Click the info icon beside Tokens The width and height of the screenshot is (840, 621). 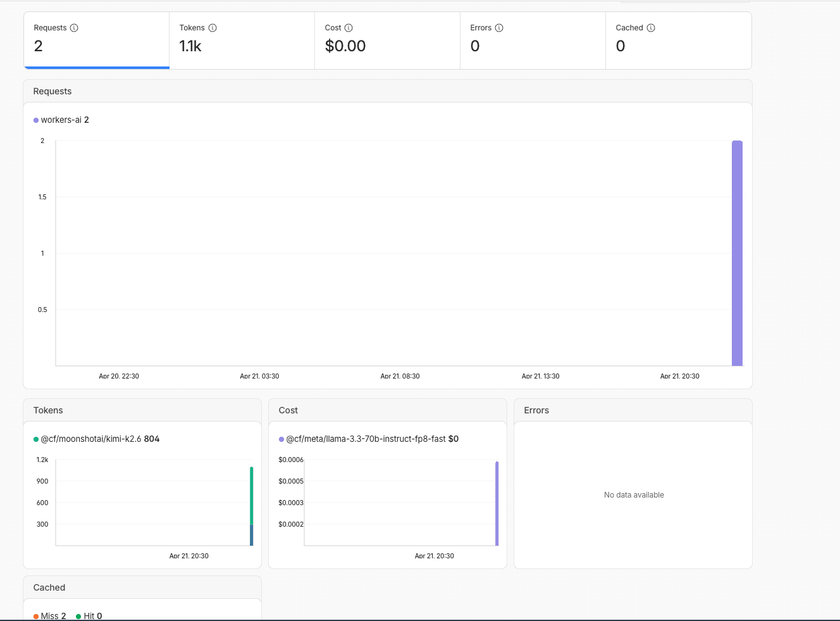pyautogui.click(x=213, y=28)
